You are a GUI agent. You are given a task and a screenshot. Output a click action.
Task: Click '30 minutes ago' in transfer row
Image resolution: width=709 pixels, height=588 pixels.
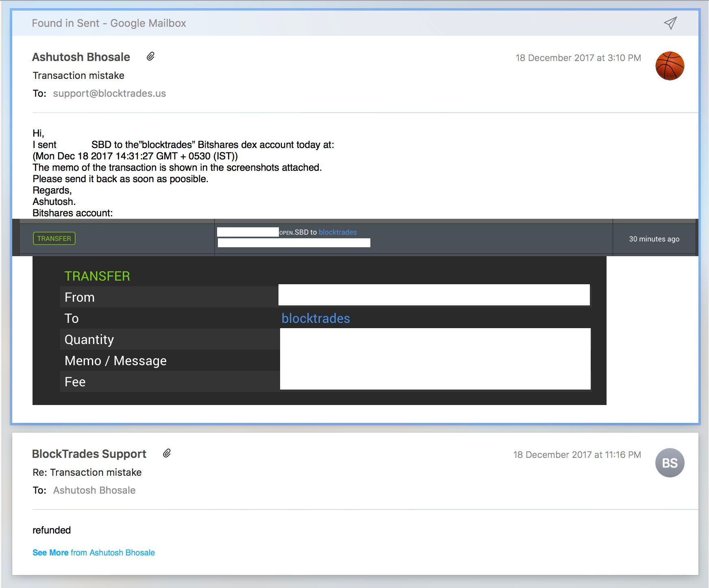(x=654, y=239)
